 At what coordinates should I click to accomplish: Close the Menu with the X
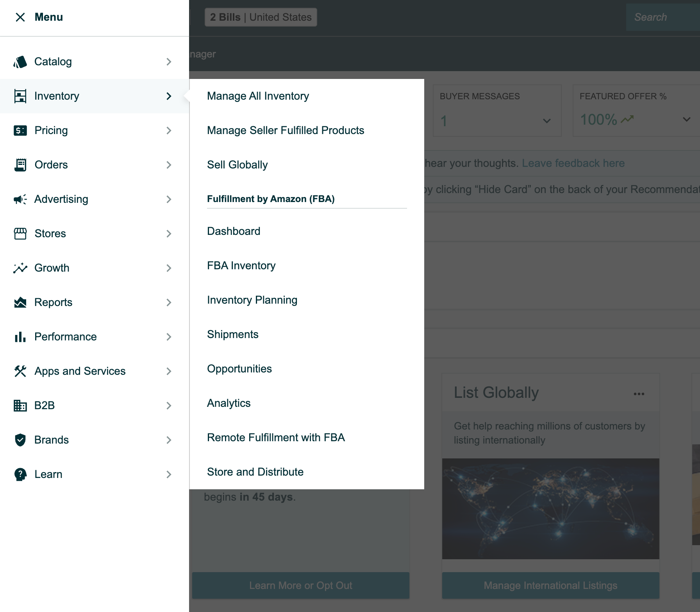click(20, 17)
